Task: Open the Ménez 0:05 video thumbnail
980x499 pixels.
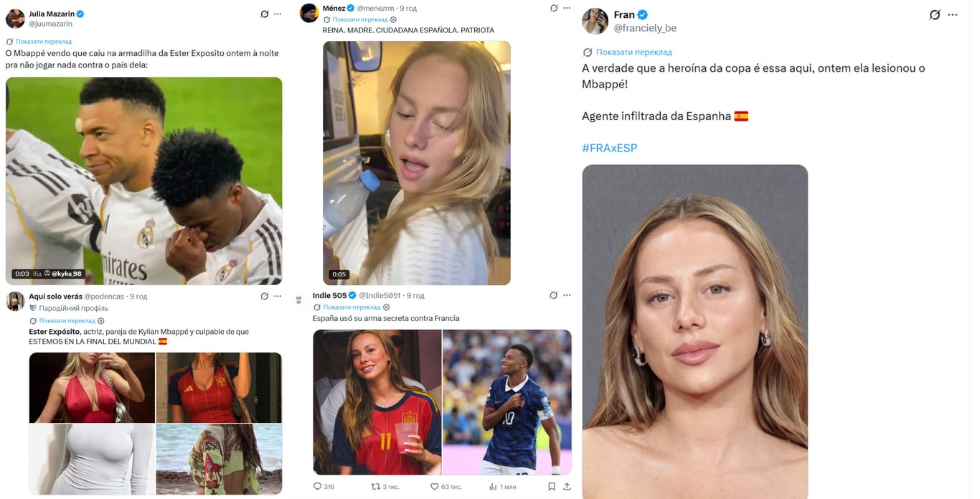Action: pyautogui.click(x=417, y=163)
